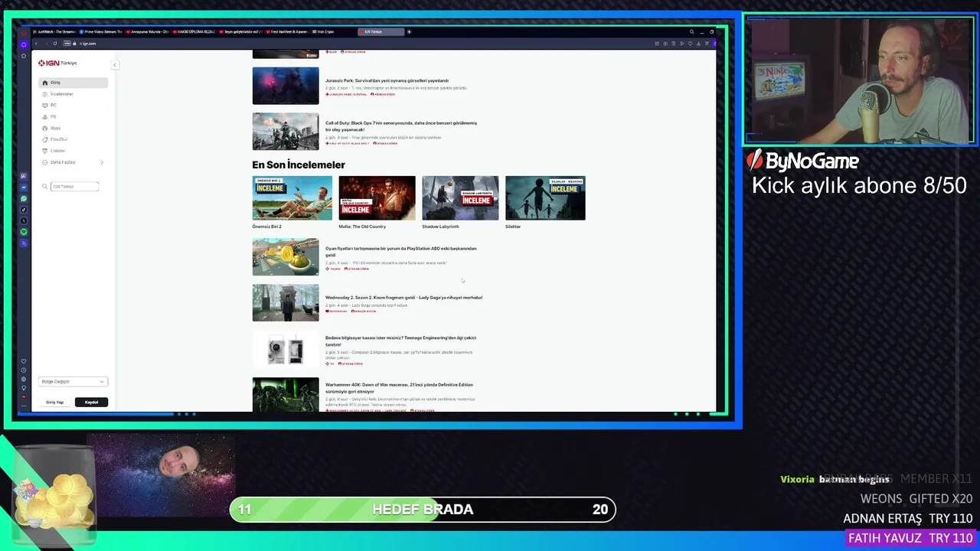Select the PC category in sidebar
980x551 pixels.
tap(73, 106)
